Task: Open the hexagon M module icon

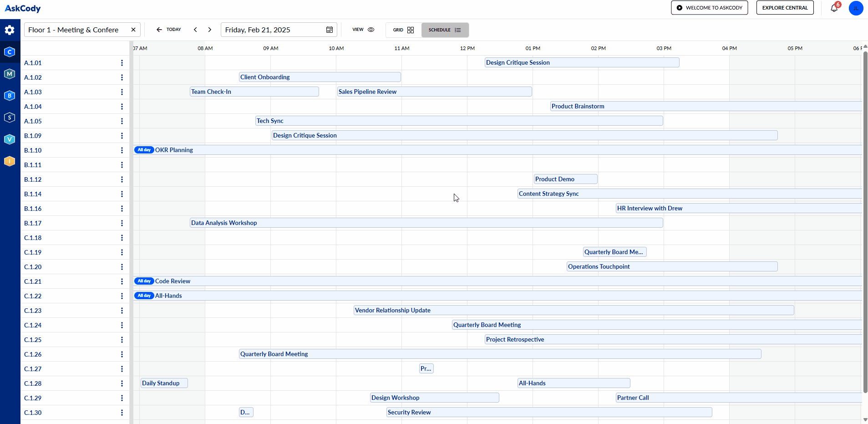Action: pyautogui.click(x=10, y=74)
